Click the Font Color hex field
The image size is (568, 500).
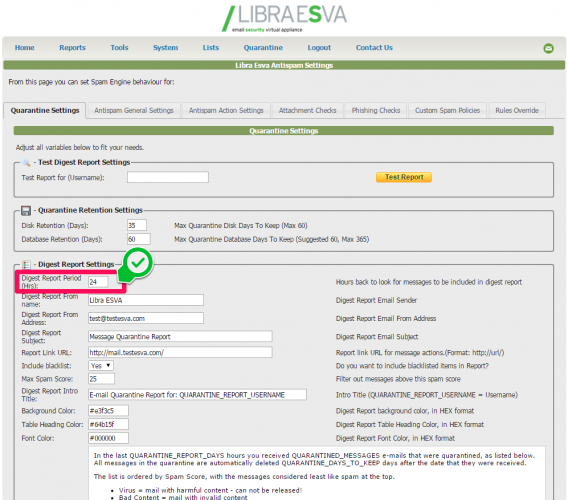108,438
